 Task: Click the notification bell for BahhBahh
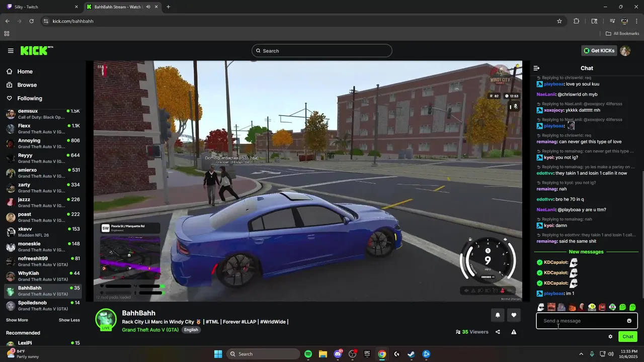tap(498, 315)
